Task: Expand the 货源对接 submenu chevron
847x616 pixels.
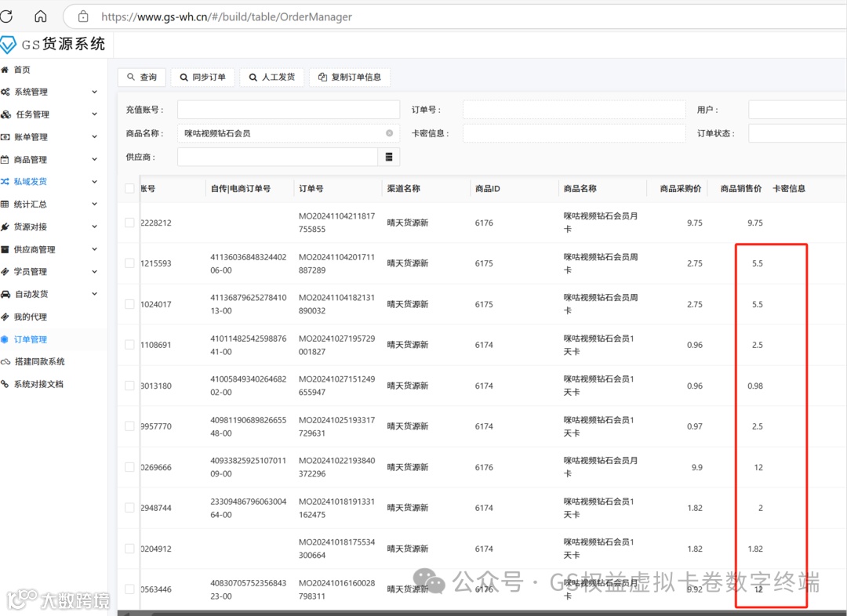Action: (95, 226)
